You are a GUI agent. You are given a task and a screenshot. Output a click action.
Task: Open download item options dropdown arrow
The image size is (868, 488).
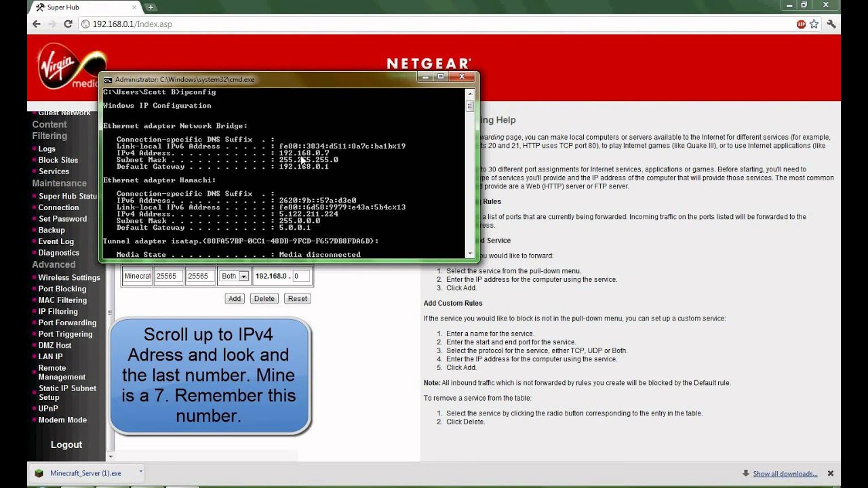[x=141, y=472]
